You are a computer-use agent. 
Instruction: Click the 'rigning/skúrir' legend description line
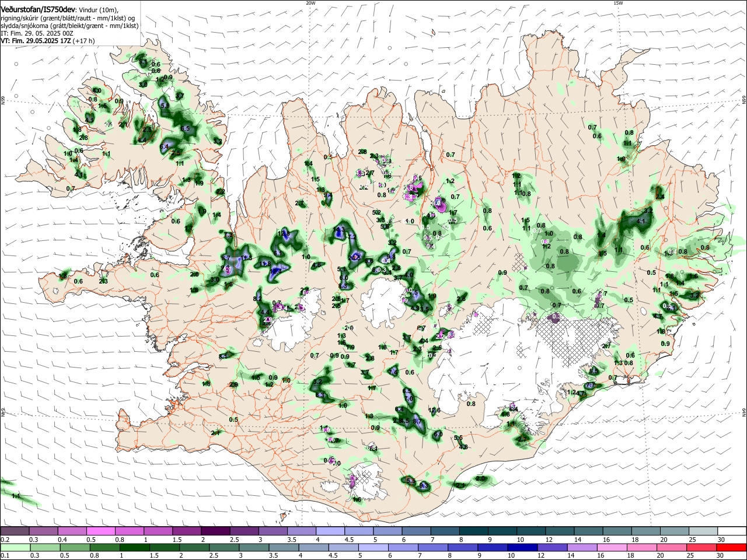click(x=67, y=18)
